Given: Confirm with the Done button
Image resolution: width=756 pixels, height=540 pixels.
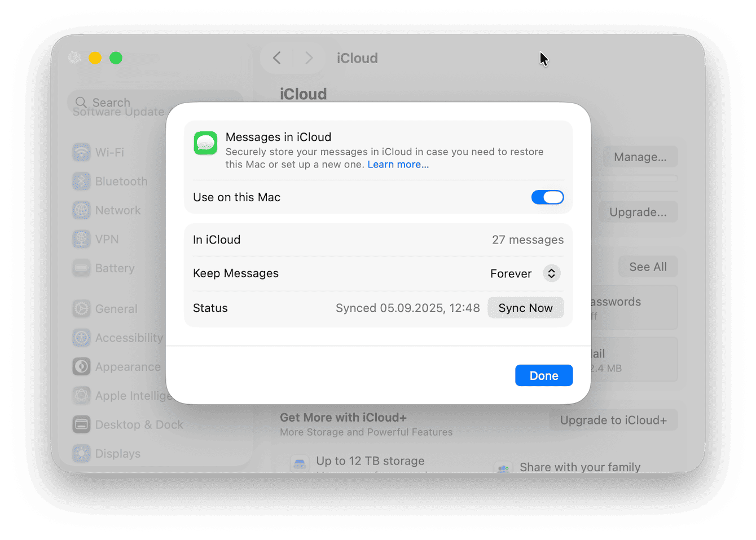Looking at the screenshot, I should (x=543, y=375).
